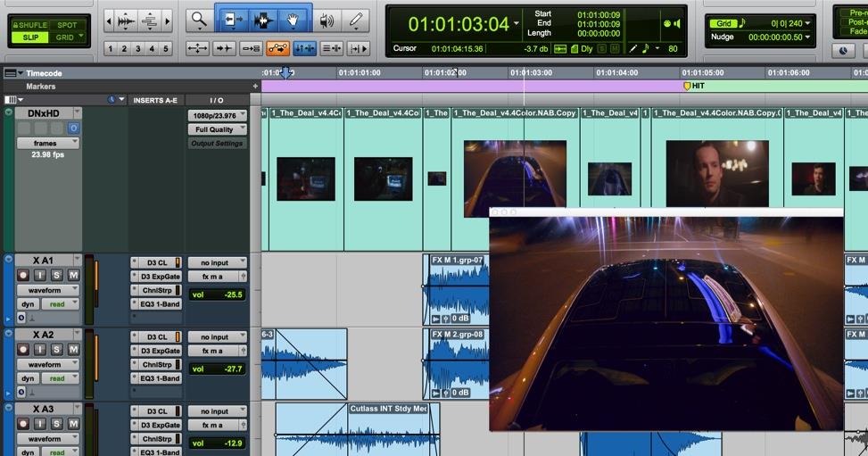Recall zoom preset 3
This screenshot has width=868, height=456.
pos(138,49)
